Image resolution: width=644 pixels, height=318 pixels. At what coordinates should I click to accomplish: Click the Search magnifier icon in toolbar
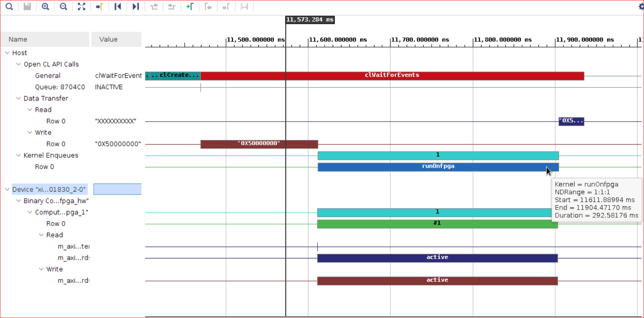pyautogui.click(x=9, y=6)
